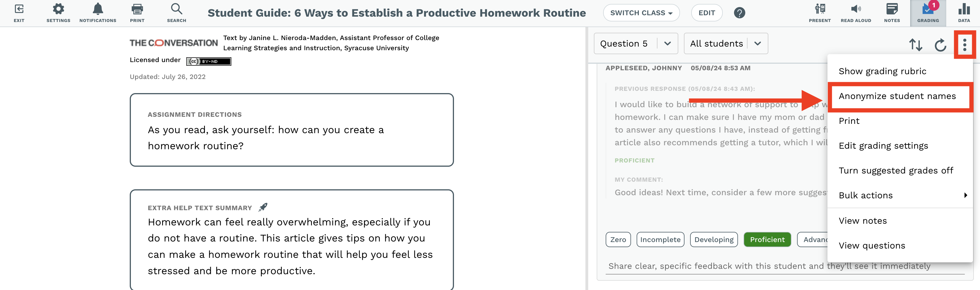This screenshot has height=290, width=980.
Task: Click the help question mark icon
Action: (739, 13)
